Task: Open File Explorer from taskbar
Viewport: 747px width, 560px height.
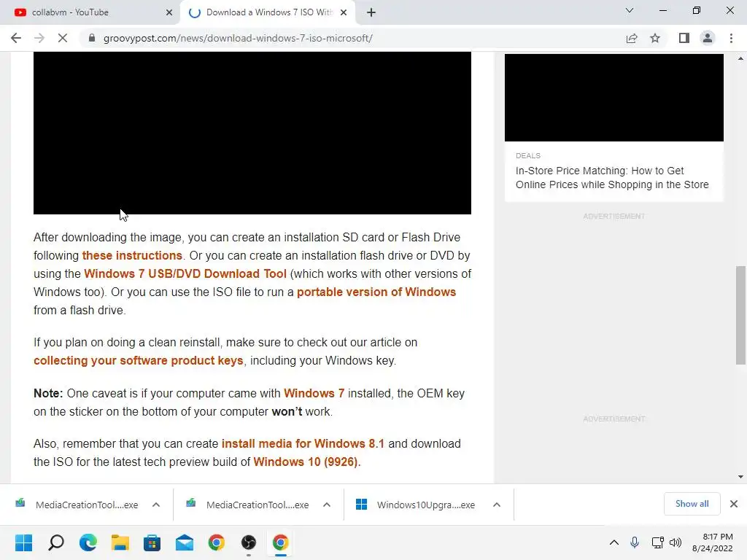Action: [120, 542]
